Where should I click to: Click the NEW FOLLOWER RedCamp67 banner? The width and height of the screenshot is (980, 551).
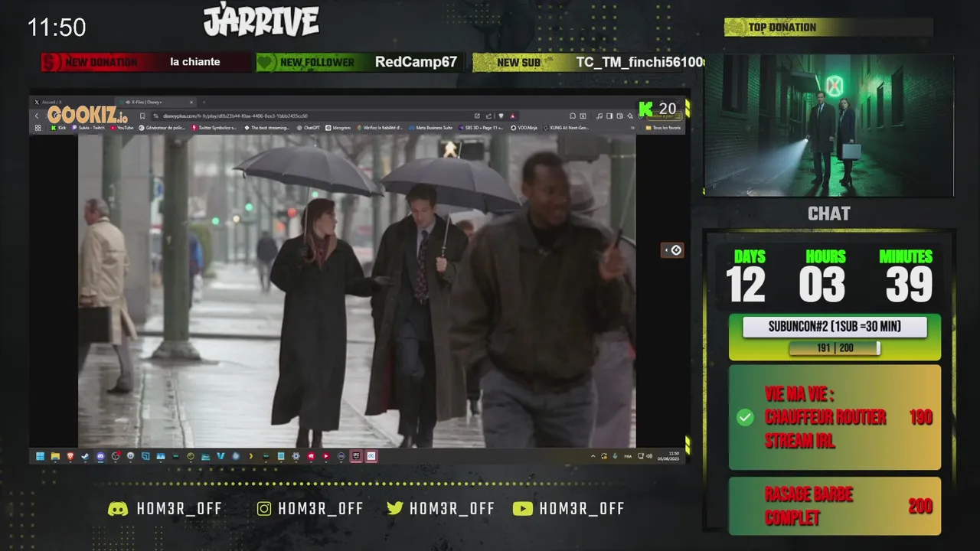point(359,63)
